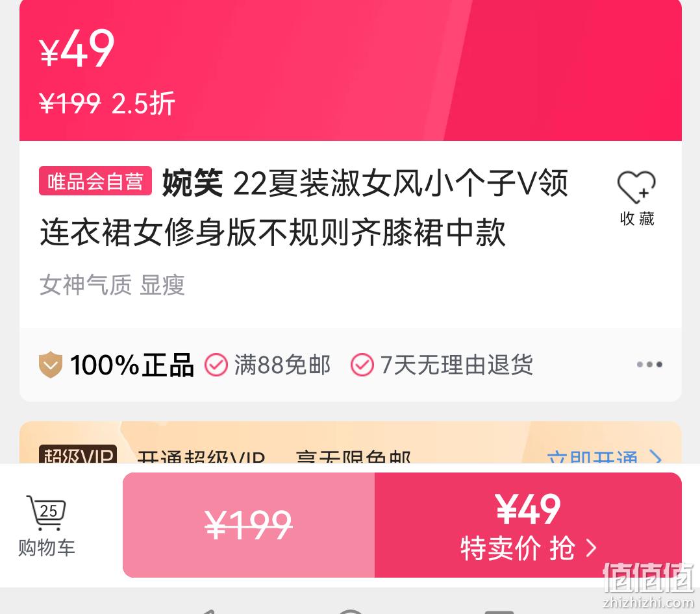Tap the 100%正品 guarantee text
The width and height of the screenshot is (700, 614).
132,365
